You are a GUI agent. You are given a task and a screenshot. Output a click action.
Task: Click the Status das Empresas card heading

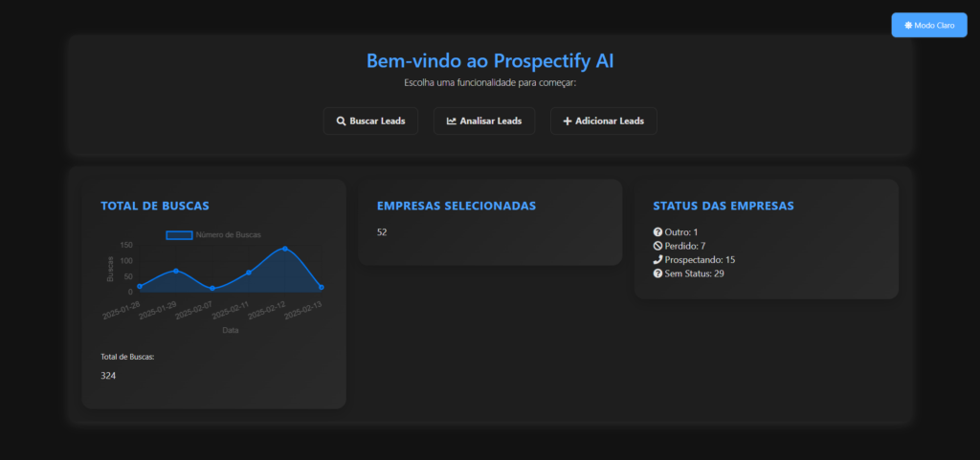[723, 206]
